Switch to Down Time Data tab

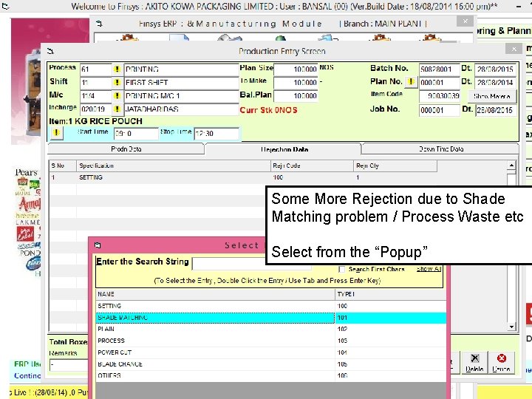(440, 149)
